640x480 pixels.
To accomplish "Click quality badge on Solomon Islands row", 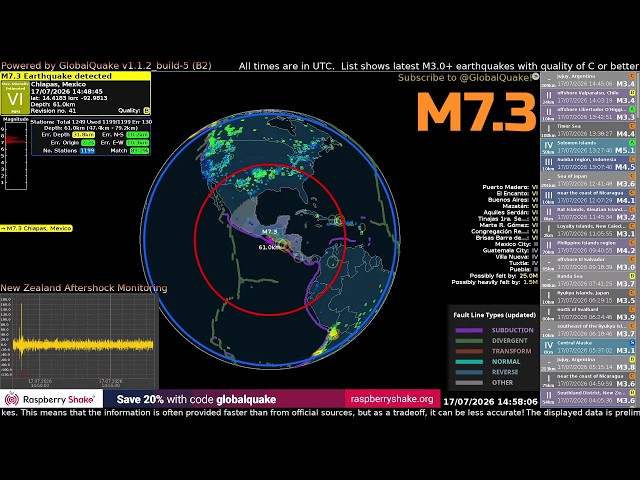I will point(632,143).
